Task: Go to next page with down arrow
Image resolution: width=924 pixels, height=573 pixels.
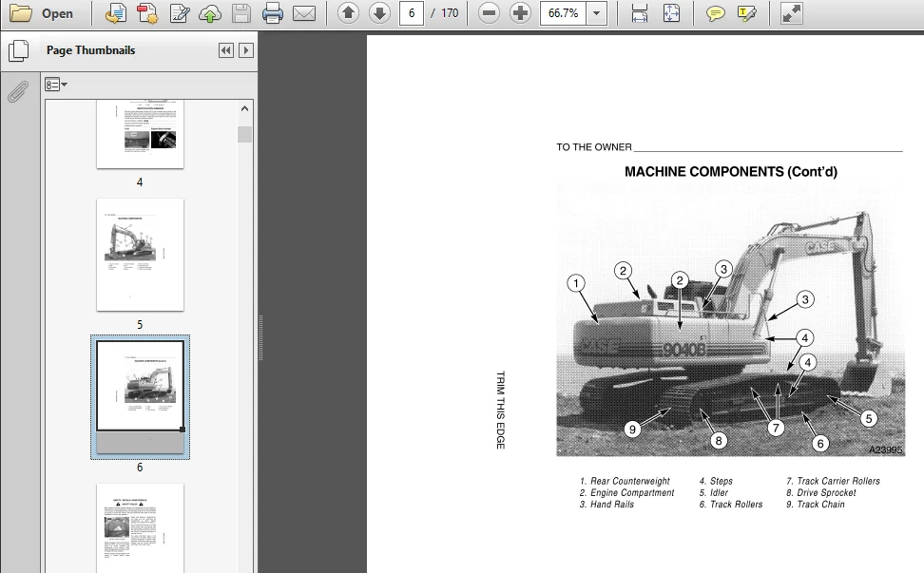Action: click(x=379, y=13)
